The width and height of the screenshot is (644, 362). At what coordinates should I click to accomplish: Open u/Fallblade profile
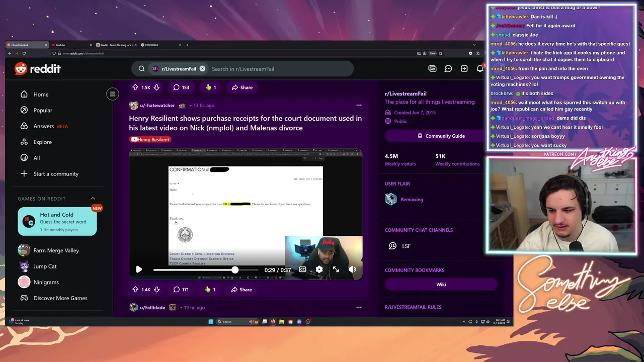[152, 307]
